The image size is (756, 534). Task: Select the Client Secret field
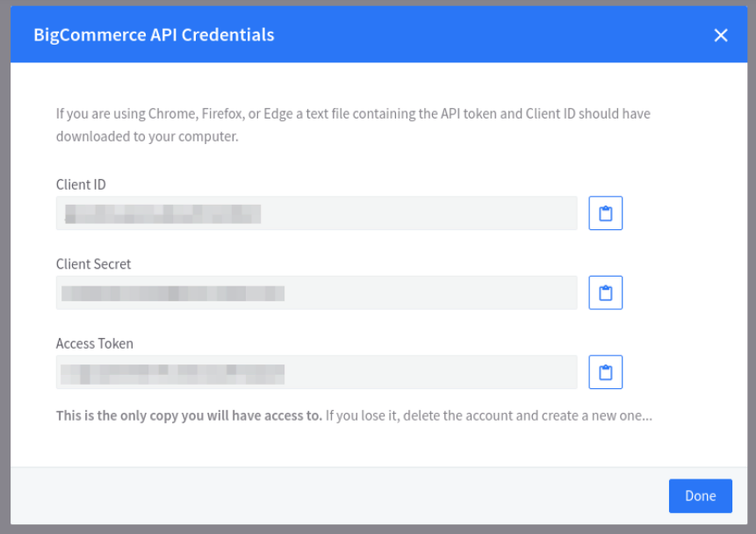pos(316,292)
